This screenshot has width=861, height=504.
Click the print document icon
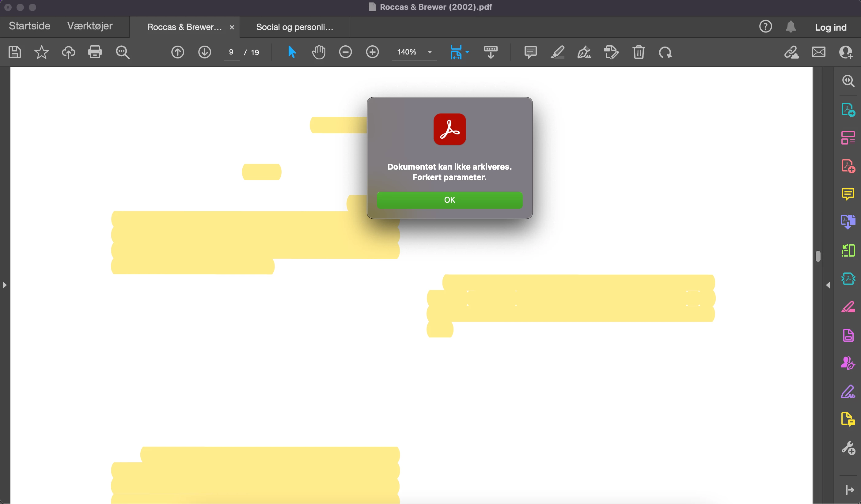pyautogui.click(x=95, y=52)
